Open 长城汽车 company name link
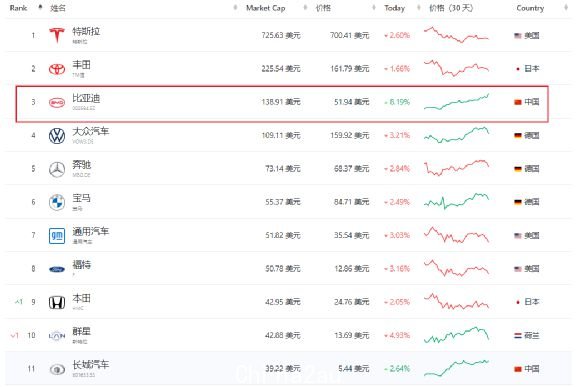Viewport: 576px width, 387px height. click(x=90, y=365)
